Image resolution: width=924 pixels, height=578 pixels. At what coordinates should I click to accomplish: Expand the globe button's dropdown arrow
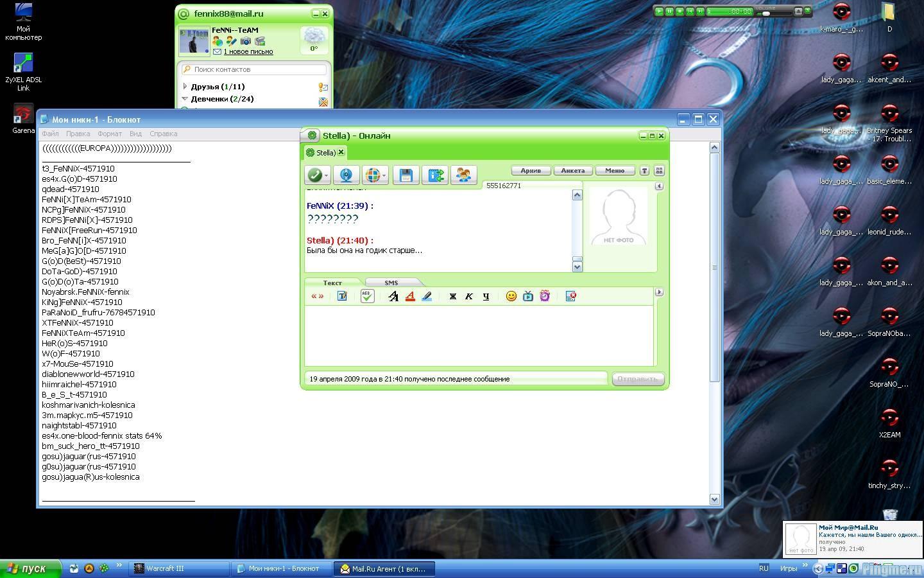[x=384, y=175]
